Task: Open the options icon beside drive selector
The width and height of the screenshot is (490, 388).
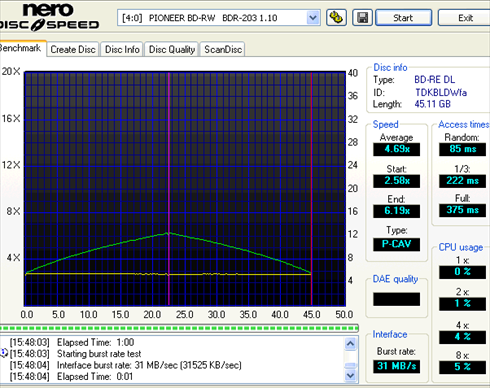Action: [336, 17]
